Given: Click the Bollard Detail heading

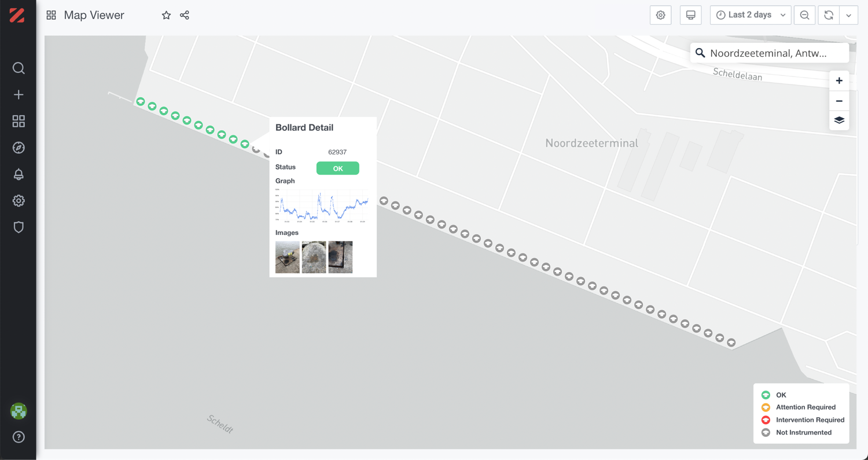Looking at the screenshot, I should click(304, 127).
